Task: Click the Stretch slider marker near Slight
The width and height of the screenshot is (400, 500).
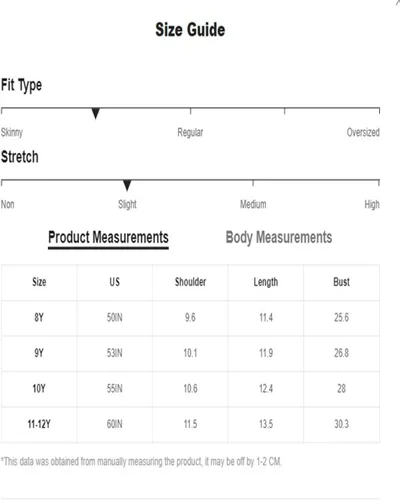Action: [x=127, y=185]
